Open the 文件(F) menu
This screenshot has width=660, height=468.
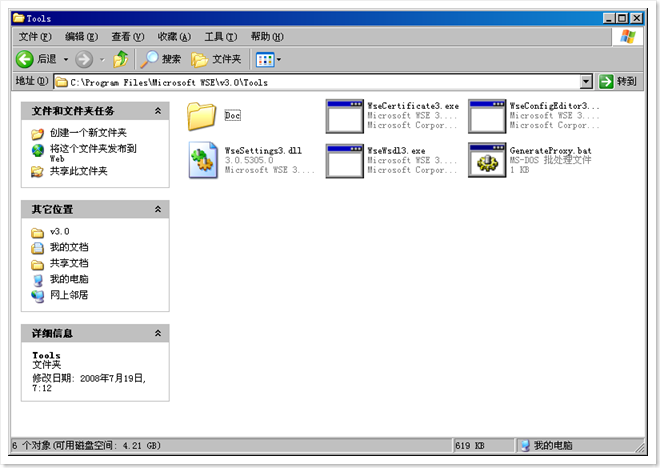pyautogui.click(x=35, y=37)
